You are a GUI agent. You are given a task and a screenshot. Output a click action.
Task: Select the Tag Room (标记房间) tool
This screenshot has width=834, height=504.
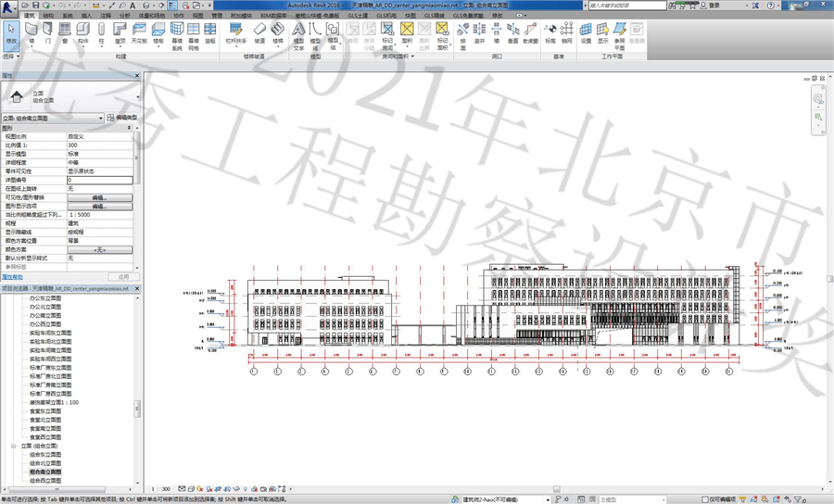[x=387, y=35]
